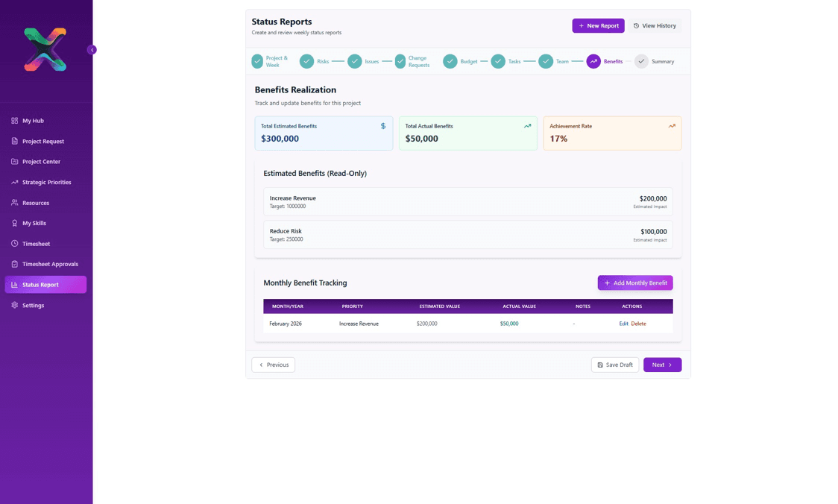The width and height of the screenshot is (838, 504).
Task: Select the completed Budget step circle
Action: point(450,61)
